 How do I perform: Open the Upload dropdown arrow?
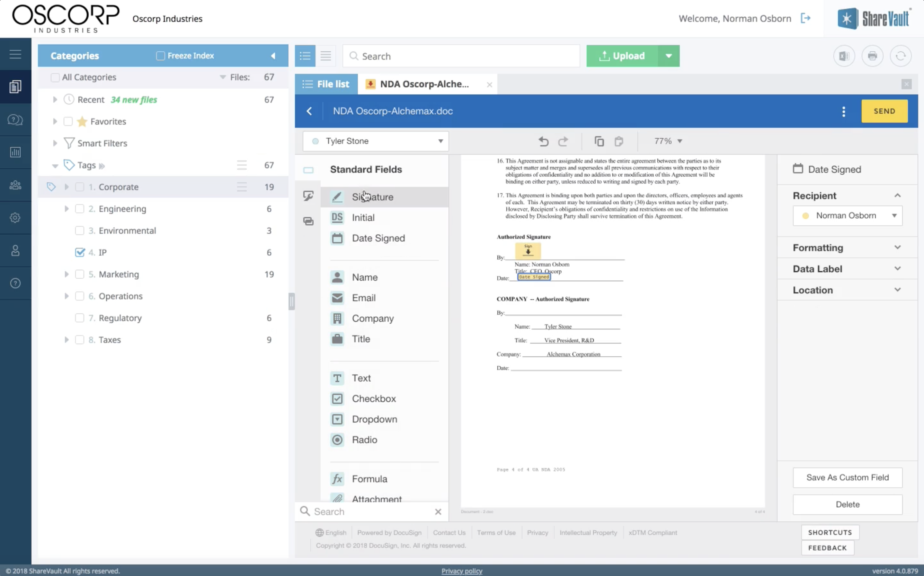pos(669,56)
